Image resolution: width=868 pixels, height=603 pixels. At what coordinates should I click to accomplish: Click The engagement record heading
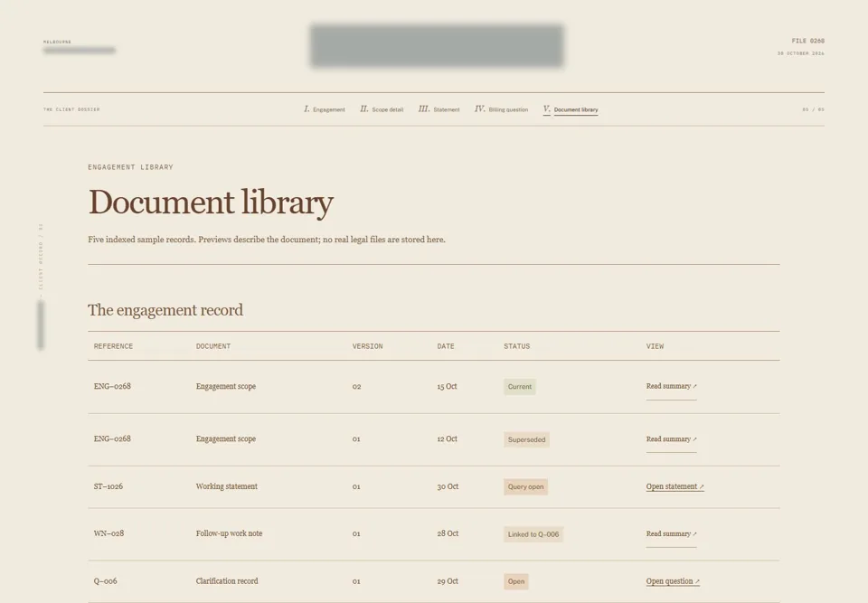coord(165,309)
